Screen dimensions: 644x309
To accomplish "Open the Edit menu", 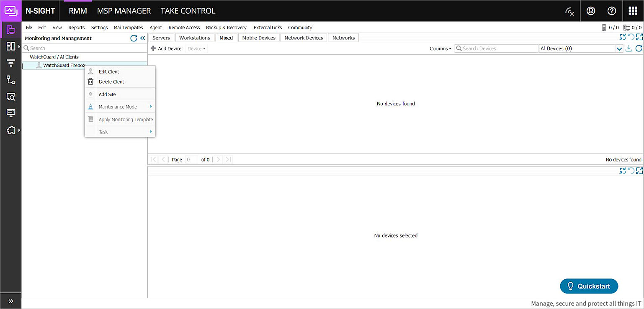I will click(x=42, y=28).
